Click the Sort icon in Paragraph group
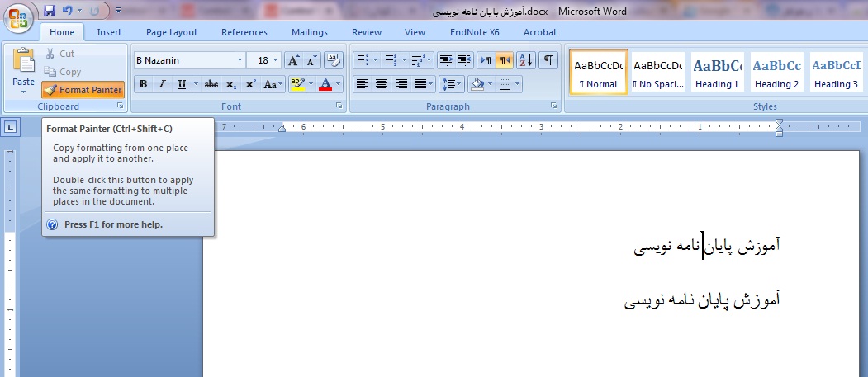868x377 pixels. (x=526, y=60)
